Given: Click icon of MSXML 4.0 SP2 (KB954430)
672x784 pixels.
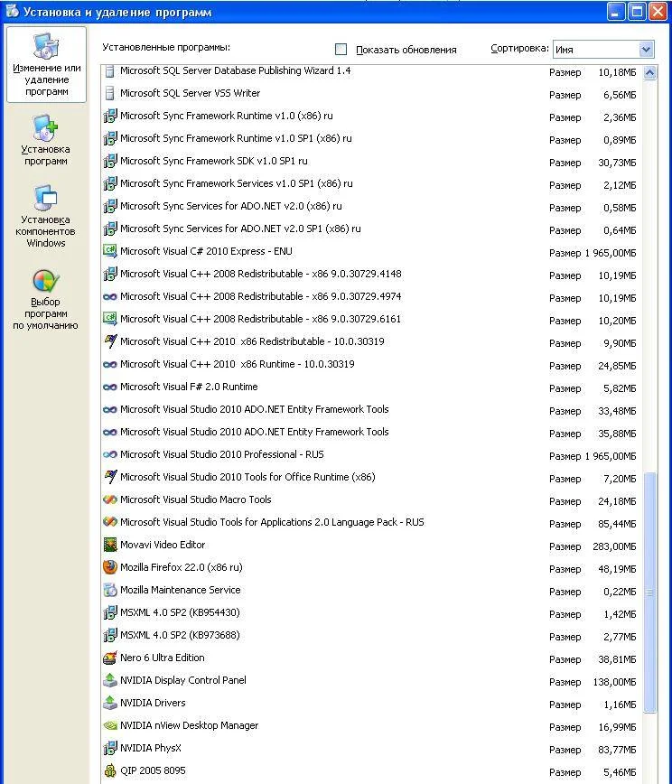Looking at the screenshot, I should (x=109, y=612).
